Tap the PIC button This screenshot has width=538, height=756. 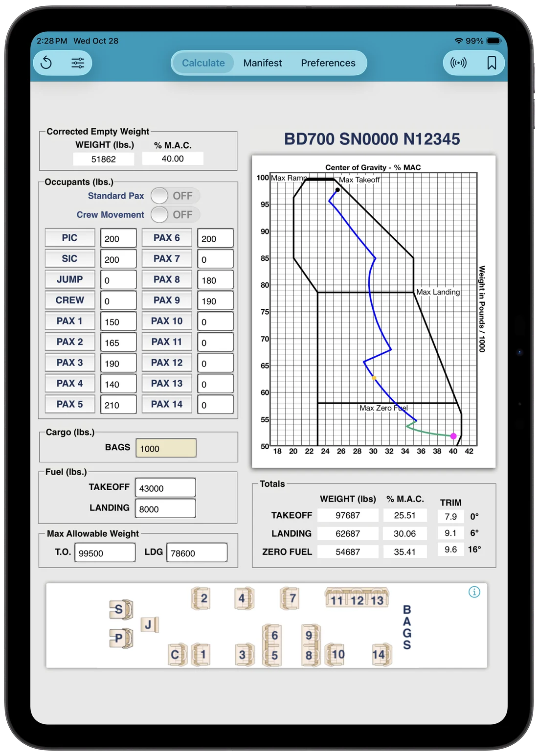[69, 238]
